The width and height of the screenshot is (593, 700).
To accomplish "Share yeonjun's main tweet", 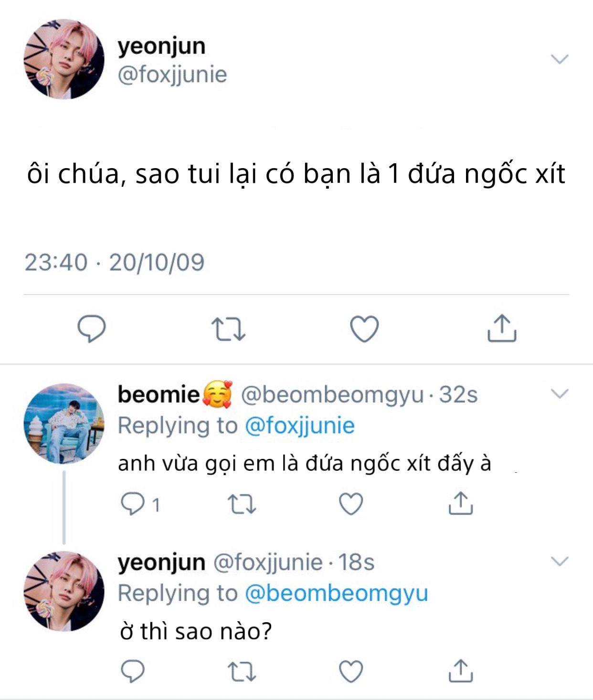I will (502, 328).
